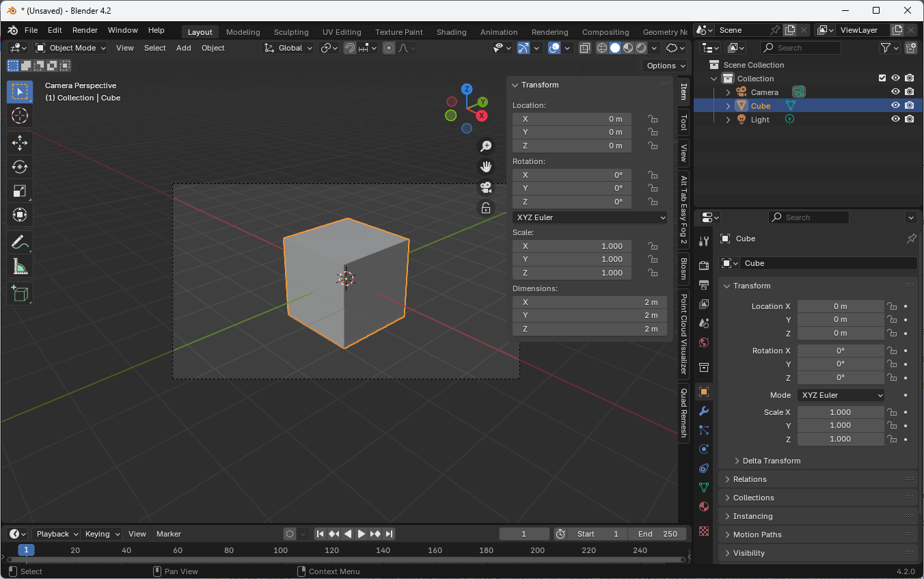Open the XYZ Euler dropdown in sidebar
The height and width of the screenshot is (579, 924).
tap(590, 217)
